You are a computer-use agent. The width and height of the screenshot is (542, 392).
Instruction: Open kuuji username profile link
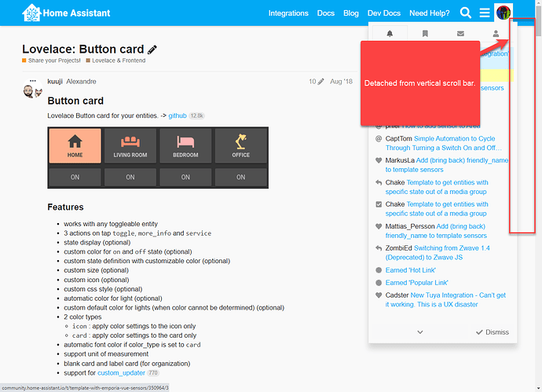[x=55, y=81]
